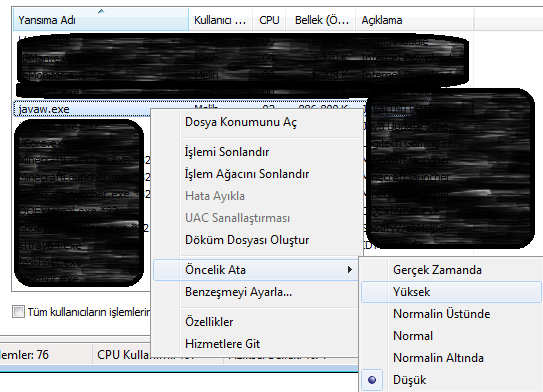Sort processes by Yansıma Adı column
Screen dimensions: 543x392
coord(101,20)
